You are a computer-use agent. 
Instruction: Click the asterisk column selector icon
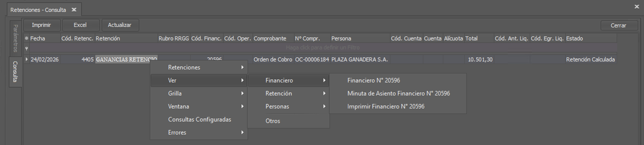[26, 38]
